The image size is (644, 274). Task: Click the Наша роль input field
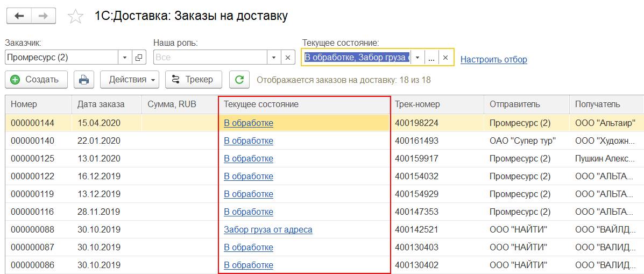pyautogui.click(x=210, y=58)
